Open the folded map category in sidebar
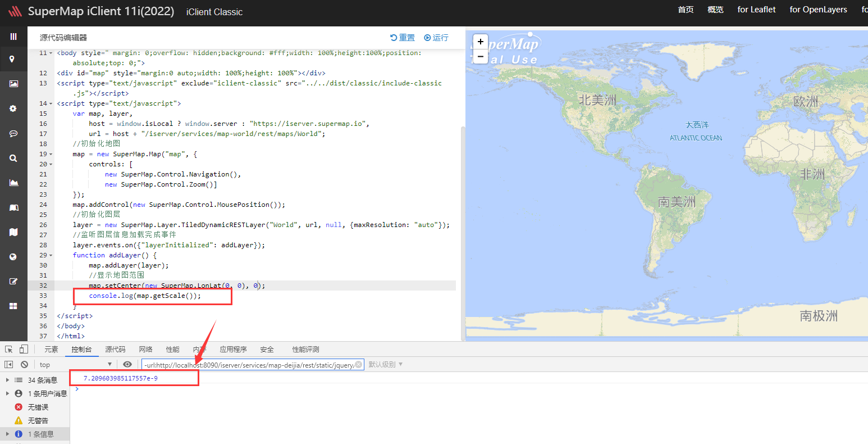The height and width of the screenshot is (444, 868). click(13, 232)
